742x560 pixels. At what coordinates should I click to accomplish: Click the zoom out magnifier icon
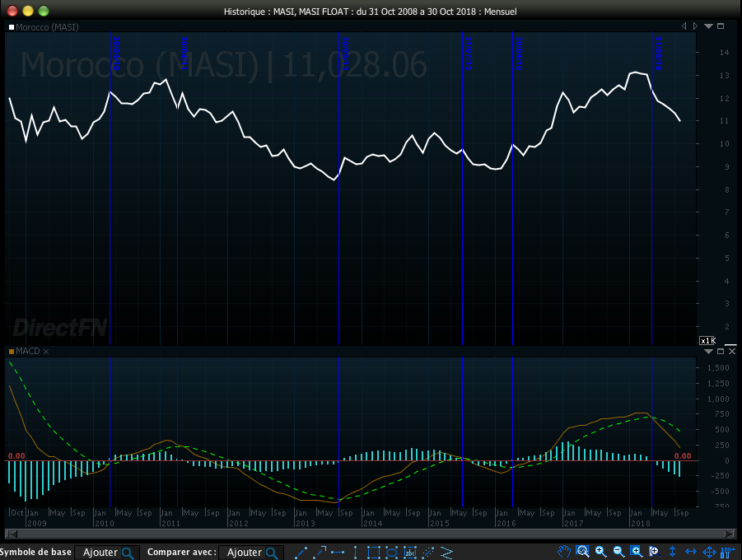tap(618, 552)
